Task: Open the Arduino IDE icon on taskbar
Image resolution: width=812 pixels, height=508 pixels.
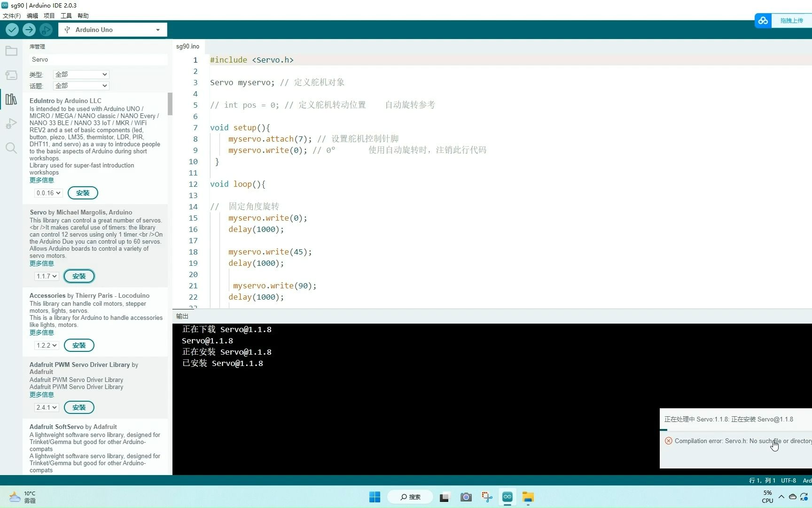Action: tap(507, 497)
